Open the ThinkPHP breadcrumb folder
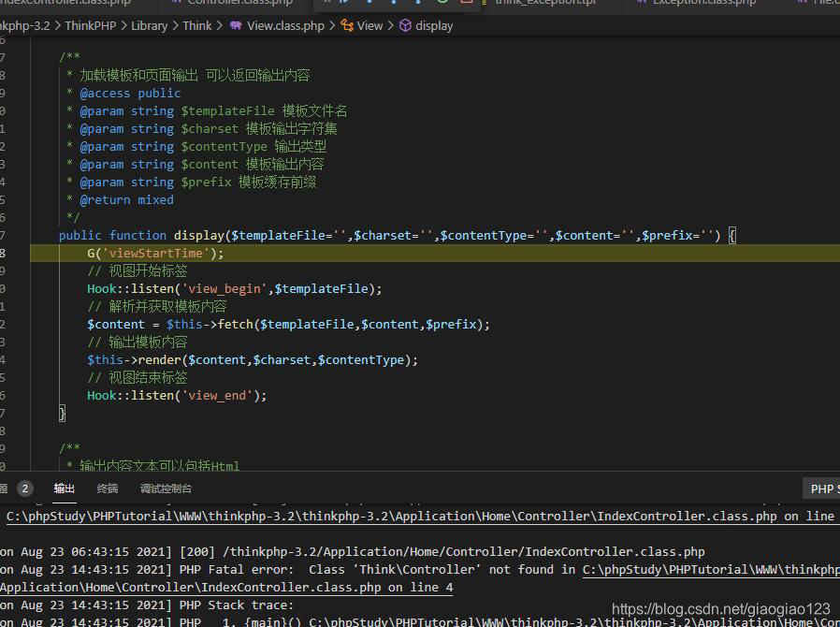 (x=90, y=25)
